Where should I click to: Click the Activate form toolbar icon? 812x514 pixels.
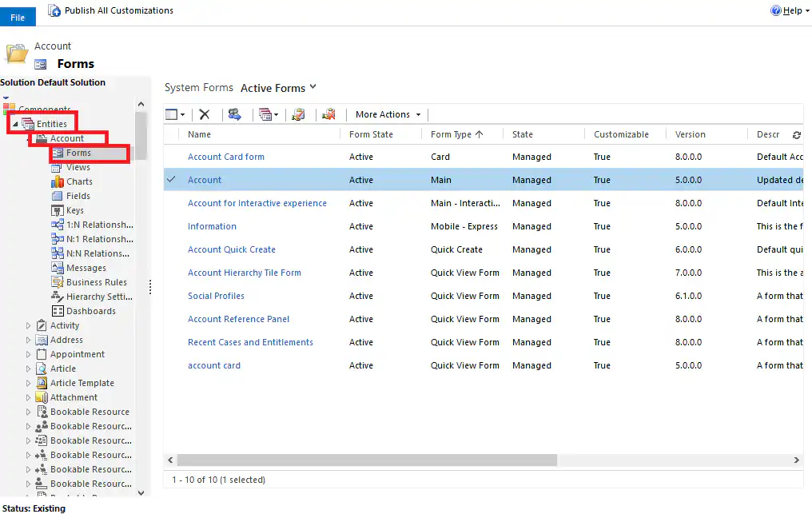pos(298,114)
